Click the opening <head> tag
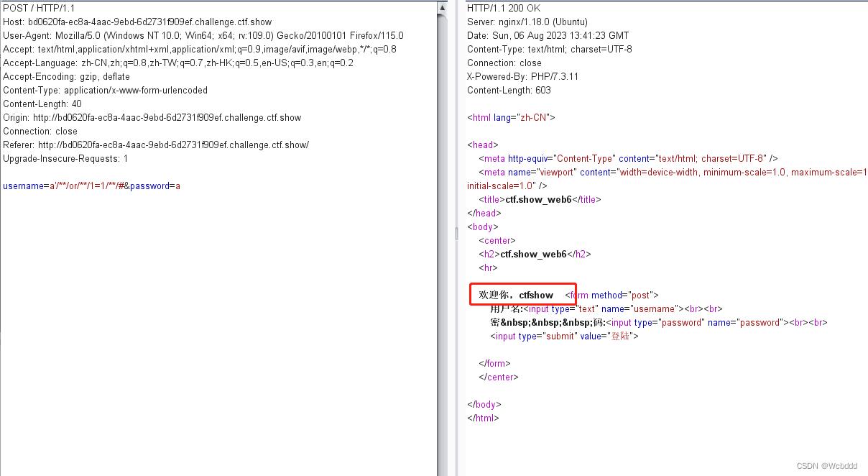868x476 pixels. pos(482,145)
